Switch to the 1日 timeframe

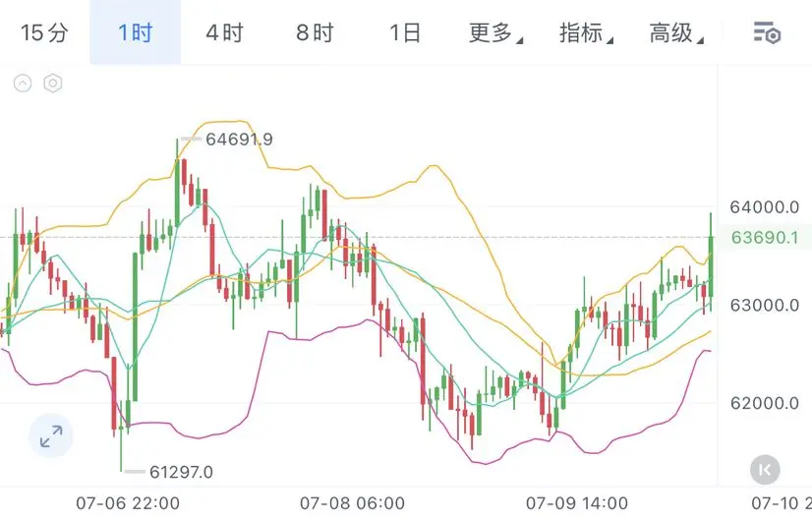pos(404,32)
